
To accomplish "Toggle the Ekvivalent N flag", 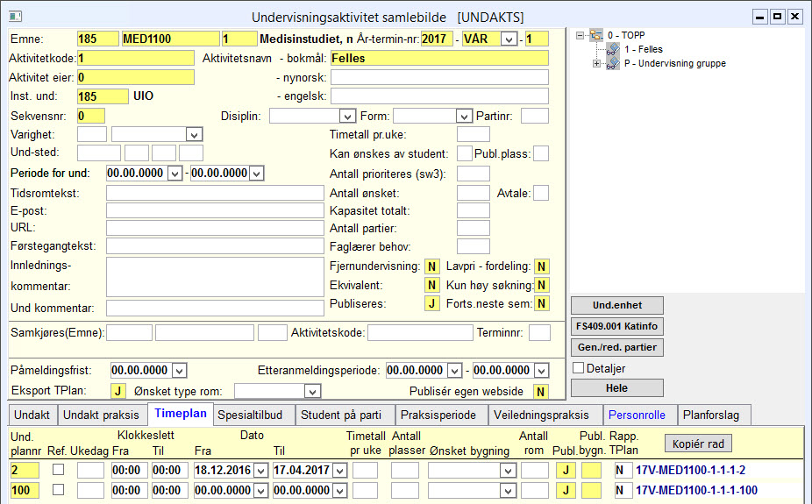I will [432, 285].
